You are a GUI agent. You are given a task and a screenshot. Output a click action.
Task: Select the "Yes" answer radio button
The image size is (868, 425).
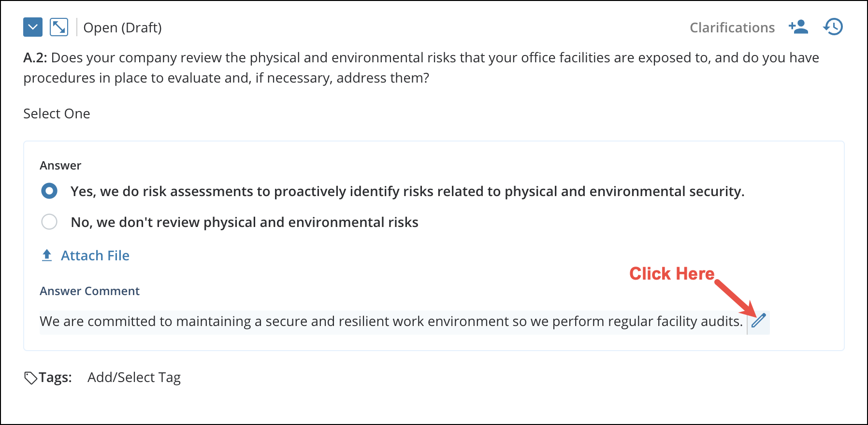pos(49,191)
